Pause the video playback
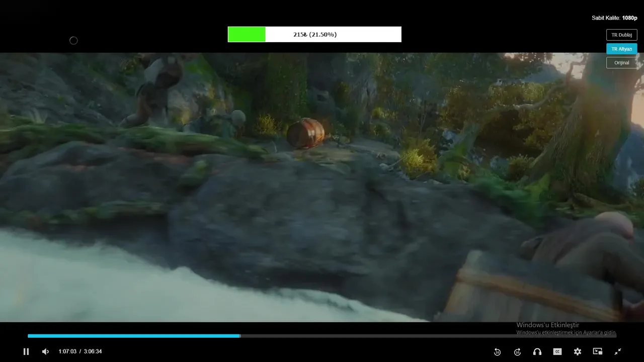 [x=26, y=351]
